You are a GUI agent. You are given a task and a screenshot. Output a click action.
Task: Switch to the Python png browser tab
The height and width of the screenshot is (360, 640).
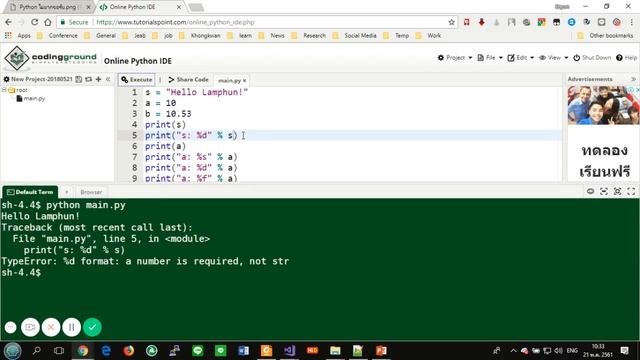[48, 7]
